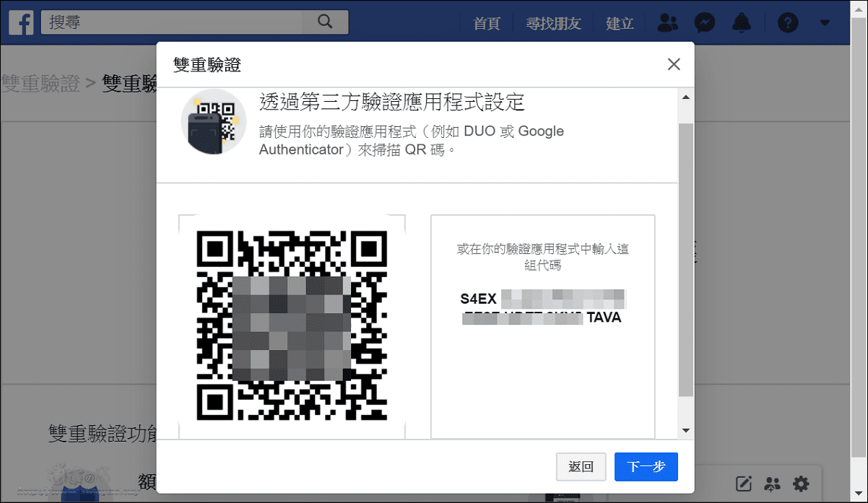
Task: Click the 返回 button
Action: coord(581,467)
